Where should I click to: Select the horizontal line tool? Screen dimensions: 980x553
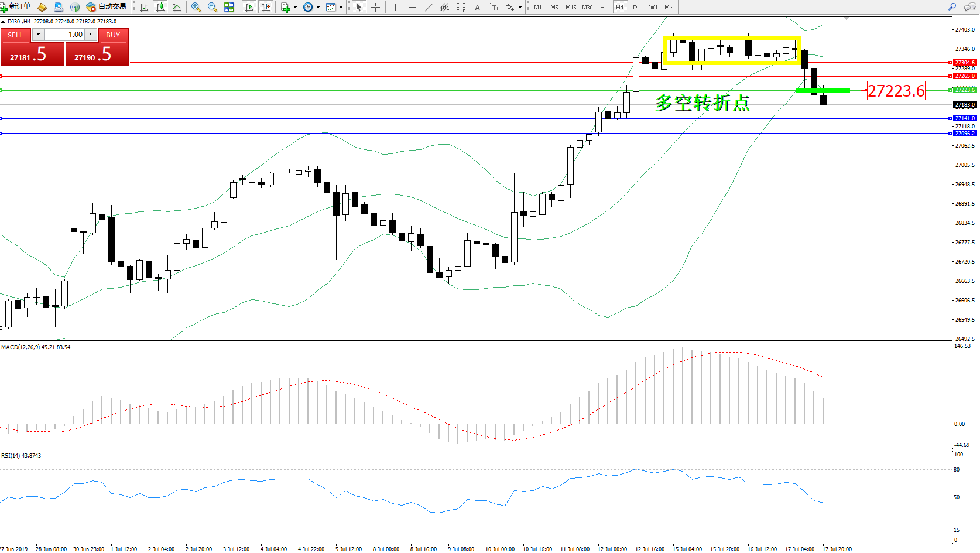pos(412,7)
